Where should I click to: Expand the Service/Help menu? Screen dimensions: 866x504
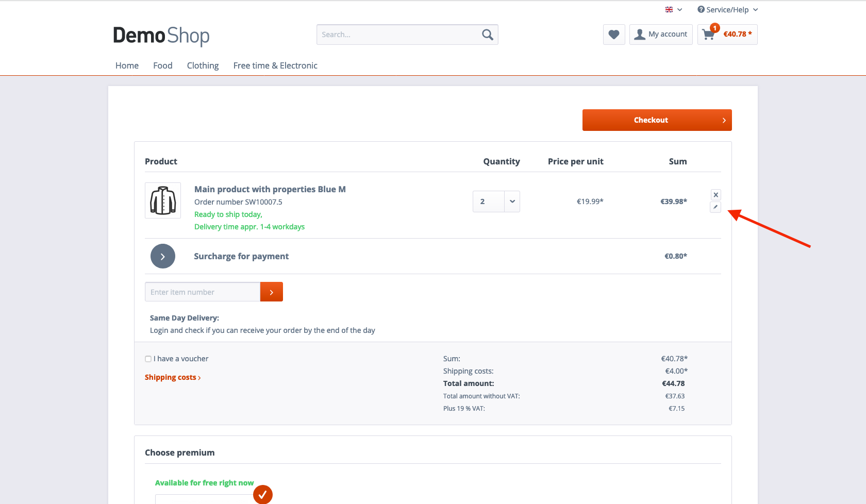pos(727,10)
